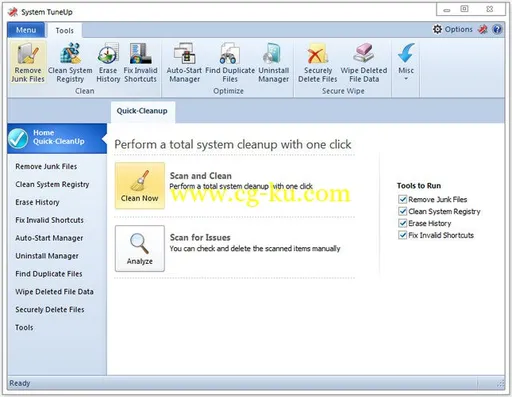Image resolution: width=512 pixels, height=397 pixels.
Task: Open Securely Delete Files in sidebar
Action: pyautogui.click(x=50, y=310)
